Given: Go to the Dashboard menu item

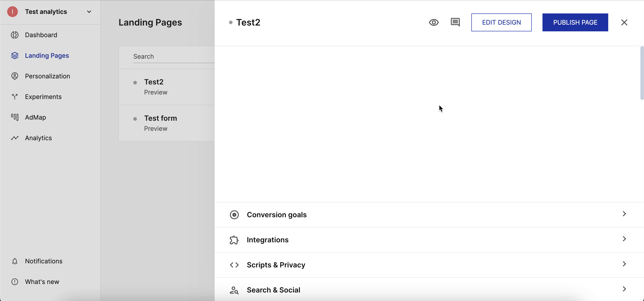Looking at the screenshot, I should (41, 35).
